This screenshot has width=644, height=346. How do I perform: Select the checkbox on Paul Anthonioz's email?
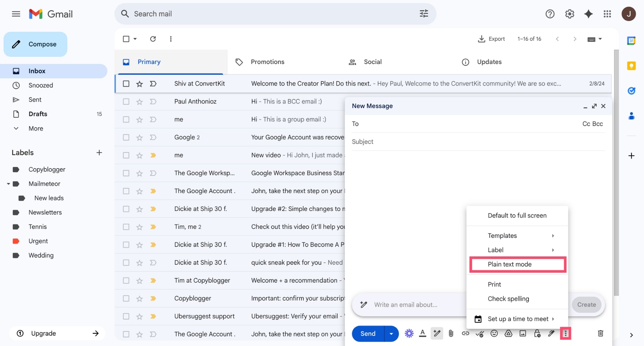126,102
